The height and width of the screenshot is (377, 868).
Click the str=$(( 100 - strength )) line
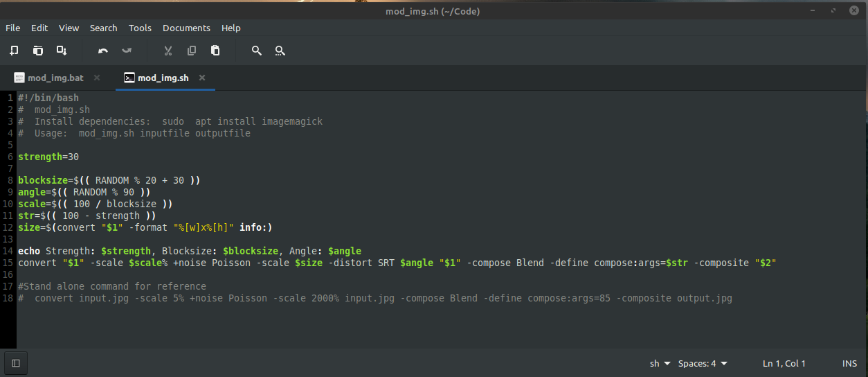[x=87, y=216]
